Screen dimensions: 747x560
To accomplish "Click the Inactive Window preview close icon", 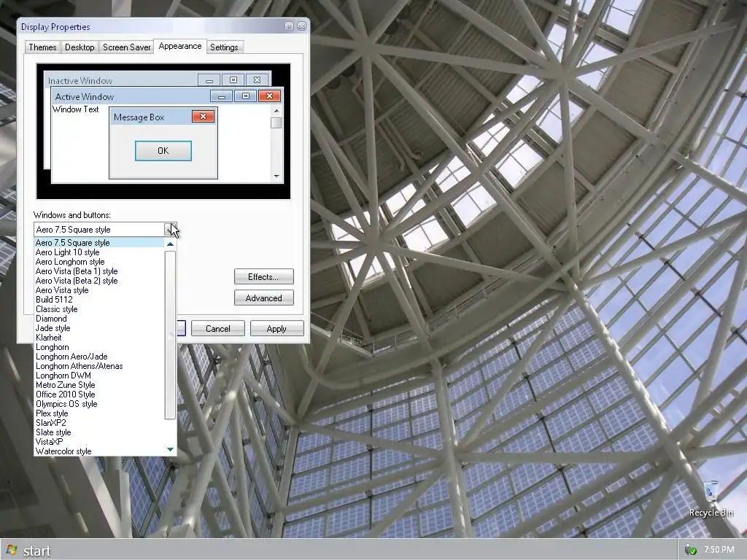I will (x=257, y=80).
